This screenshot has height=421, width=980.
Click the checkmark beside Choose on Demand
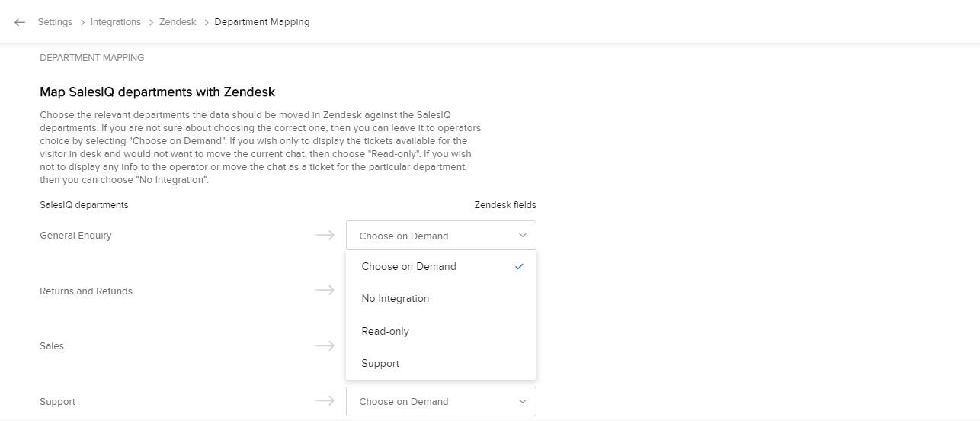tap(519, 267)
